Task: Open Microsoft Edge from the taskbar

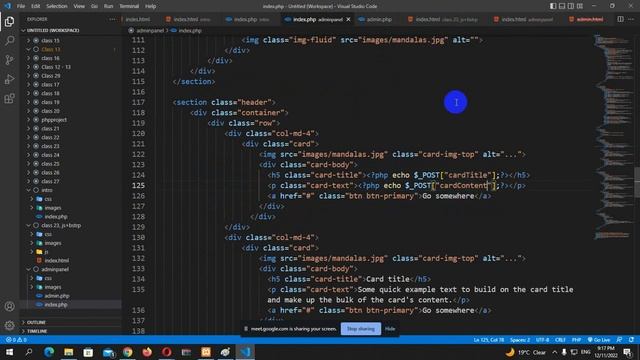Action: (49, 352)
